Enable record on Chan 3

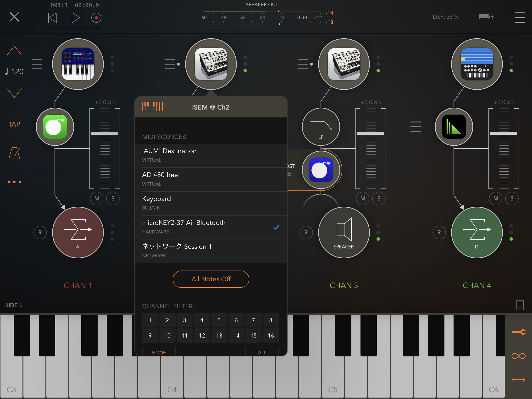(306, 232)
